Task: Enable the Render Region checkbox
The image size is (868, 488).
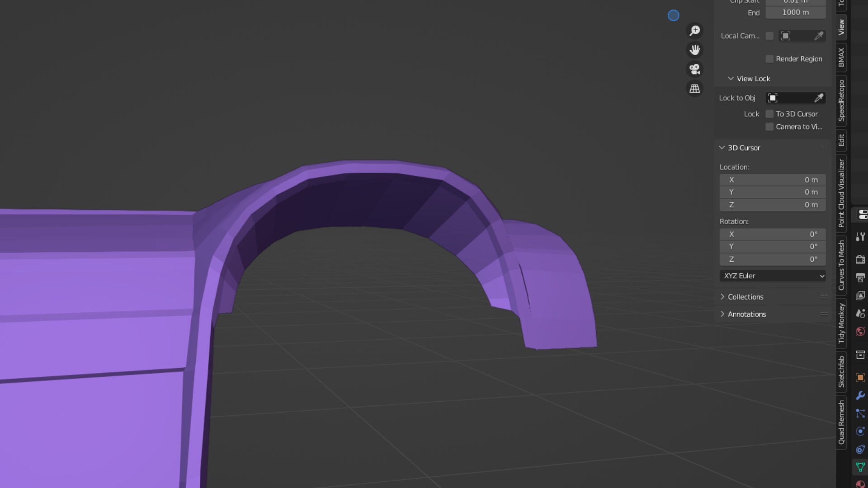Action: coord(769,59)
